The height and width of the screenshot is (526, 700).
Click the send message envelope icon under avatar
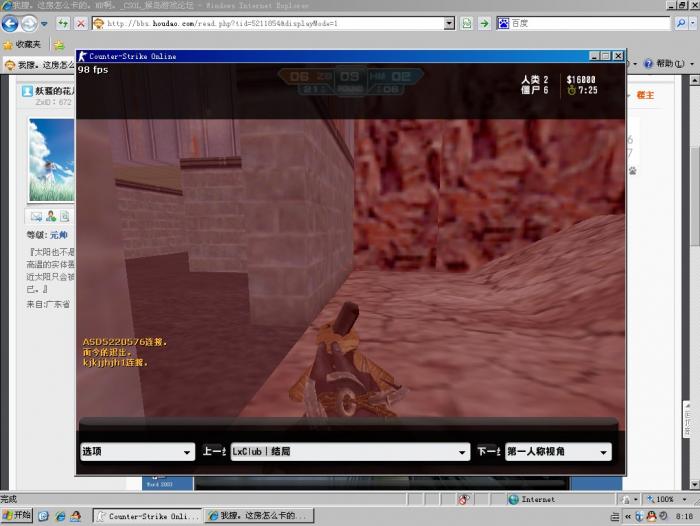click(36, 217)
